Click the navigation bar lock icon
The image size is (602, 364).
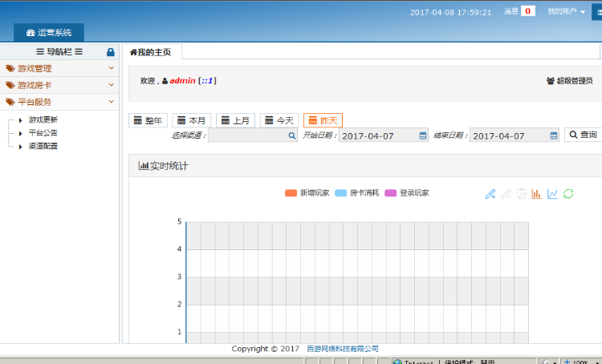pos(111,52)
